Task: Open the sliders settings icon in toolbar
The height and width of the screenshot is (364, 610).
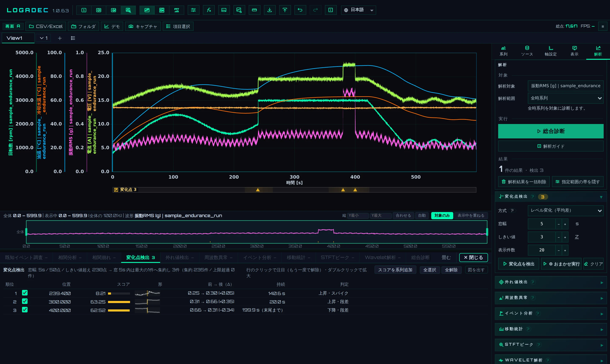Action: click(x=193, y=10)
